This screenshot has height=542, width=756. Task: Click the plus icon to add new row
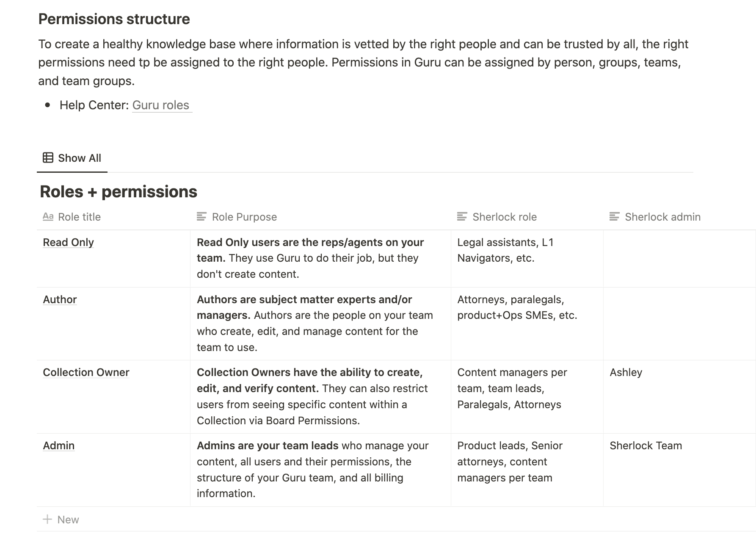tap(47, 519)
